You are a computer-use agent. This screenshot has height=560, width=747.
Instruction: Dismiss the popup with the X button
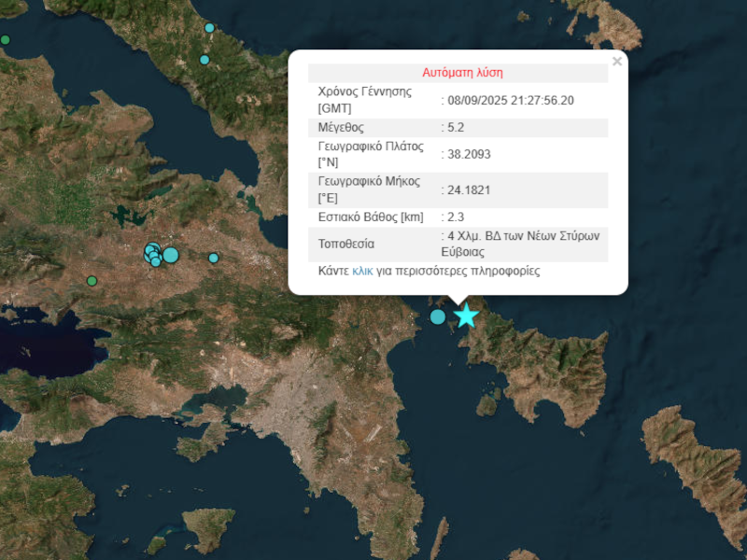616,63
